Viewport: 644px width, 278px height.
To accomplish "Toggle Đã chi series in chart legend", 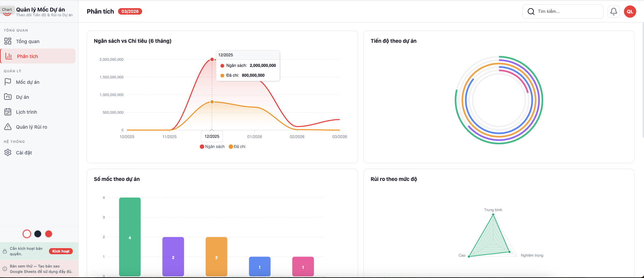I will tap(237, 147).
